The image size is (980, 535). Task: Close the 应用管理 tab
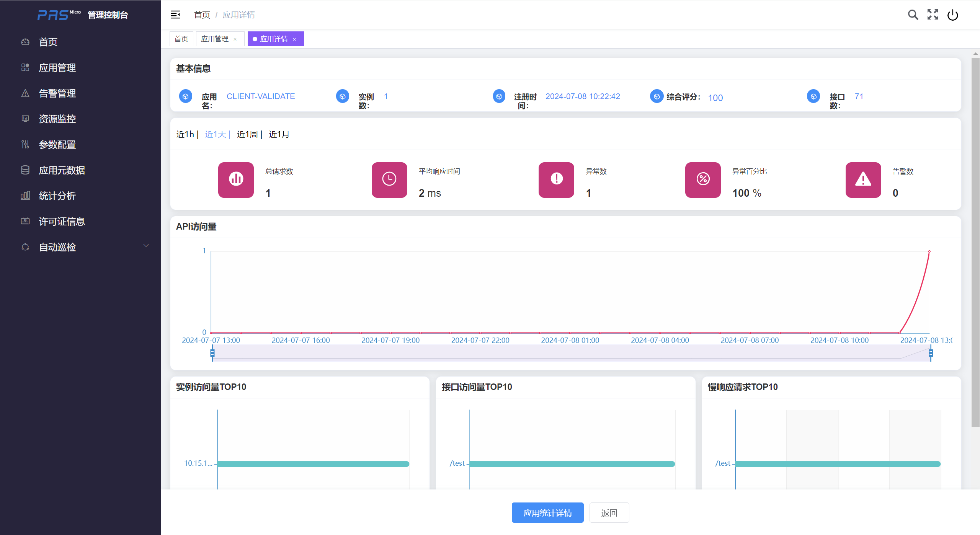tap(235, 39)
